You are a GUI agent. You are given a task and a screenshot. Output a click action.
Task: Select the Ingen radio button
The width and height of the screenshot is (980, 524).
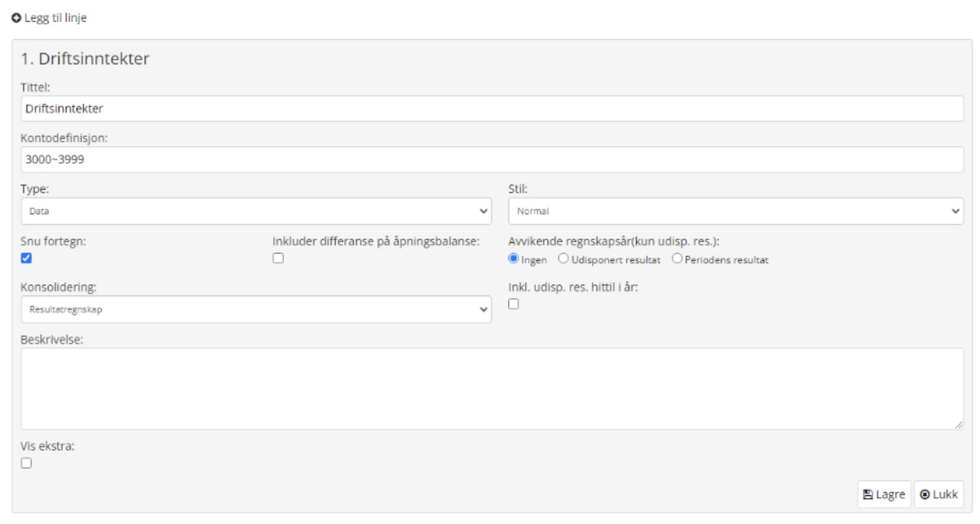pos(513,258)
